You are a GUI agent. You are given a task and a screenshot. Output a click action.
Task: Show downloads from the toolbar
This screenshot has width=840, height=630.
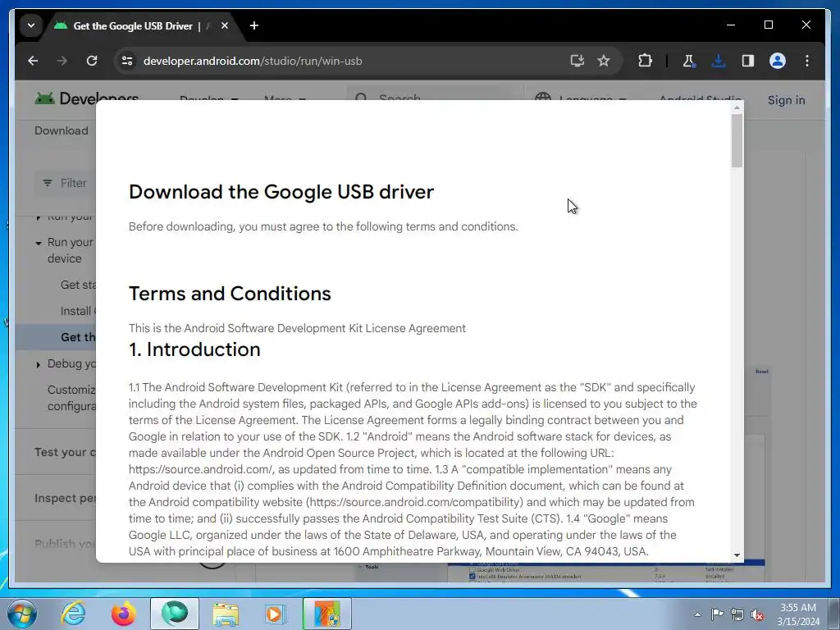tap(719, 61)
